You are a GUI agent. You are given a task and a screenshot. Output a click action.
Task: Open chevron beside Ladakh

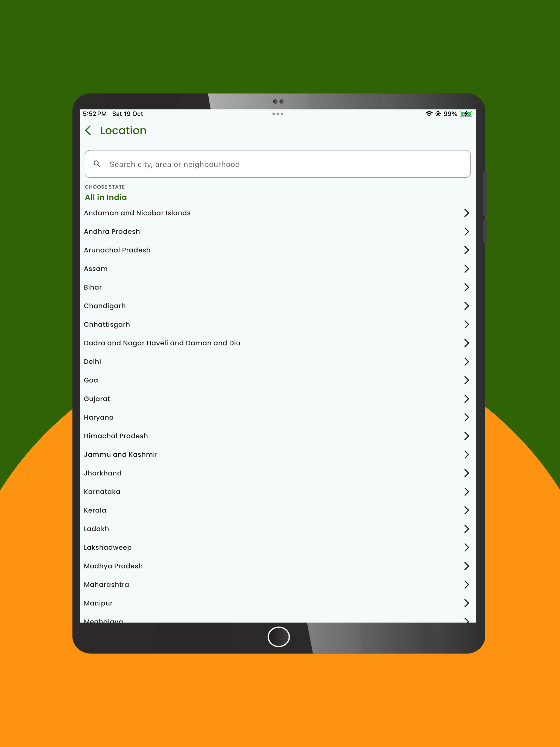click(x=466, y=529)
